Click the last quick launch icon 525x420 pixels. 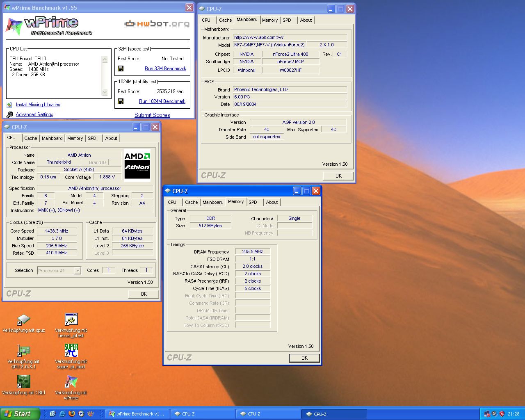(x=91, y=414)
